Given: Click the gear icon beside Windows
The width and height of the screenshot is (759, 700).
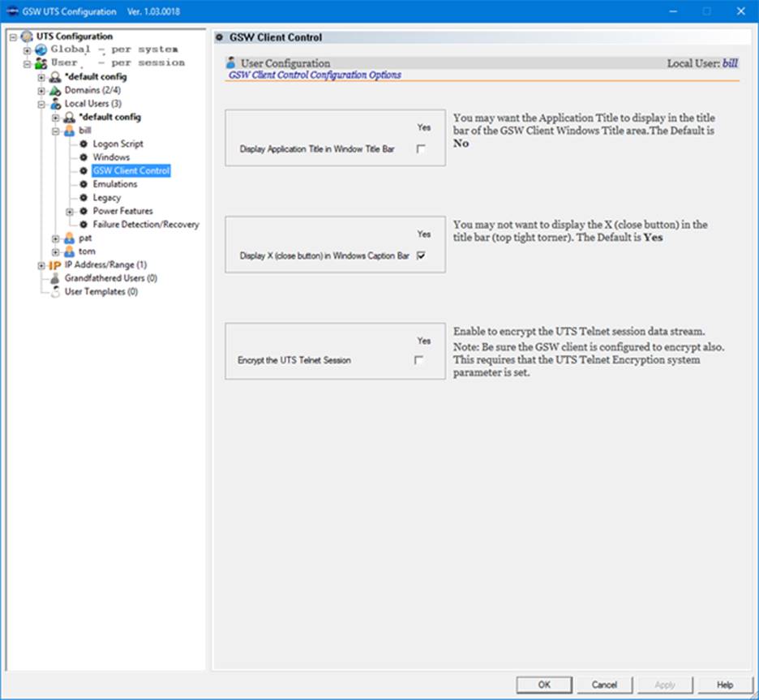Looking at the screenshot, I should click(84, 157).
